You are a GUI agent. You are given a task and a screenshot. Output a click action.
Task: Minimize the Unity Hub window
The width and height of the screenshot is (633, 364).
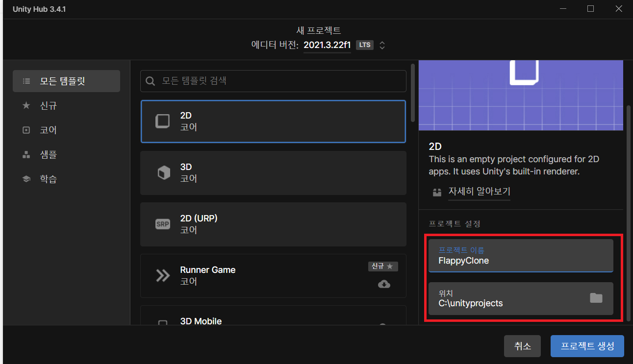coord(562,9)
